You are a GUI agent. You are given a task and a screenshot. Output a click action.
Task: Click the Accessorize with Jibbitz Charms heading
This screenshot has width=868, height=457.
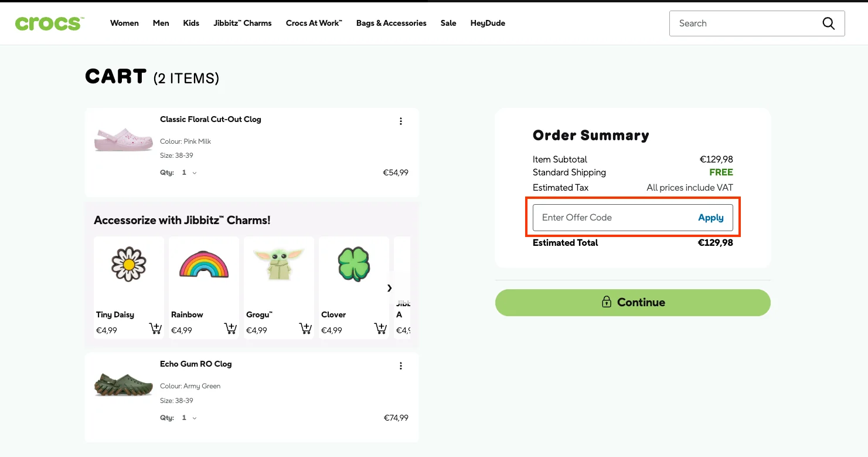tap(182, 221)
